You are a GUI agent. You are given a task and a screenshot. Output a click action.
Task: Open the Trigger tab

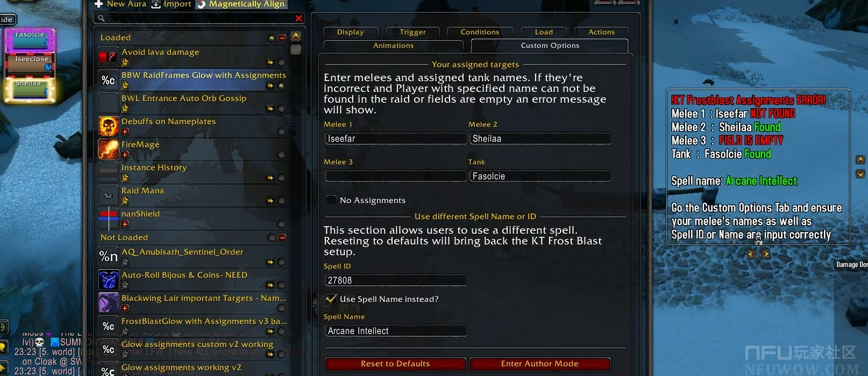[x=412, y=32]
